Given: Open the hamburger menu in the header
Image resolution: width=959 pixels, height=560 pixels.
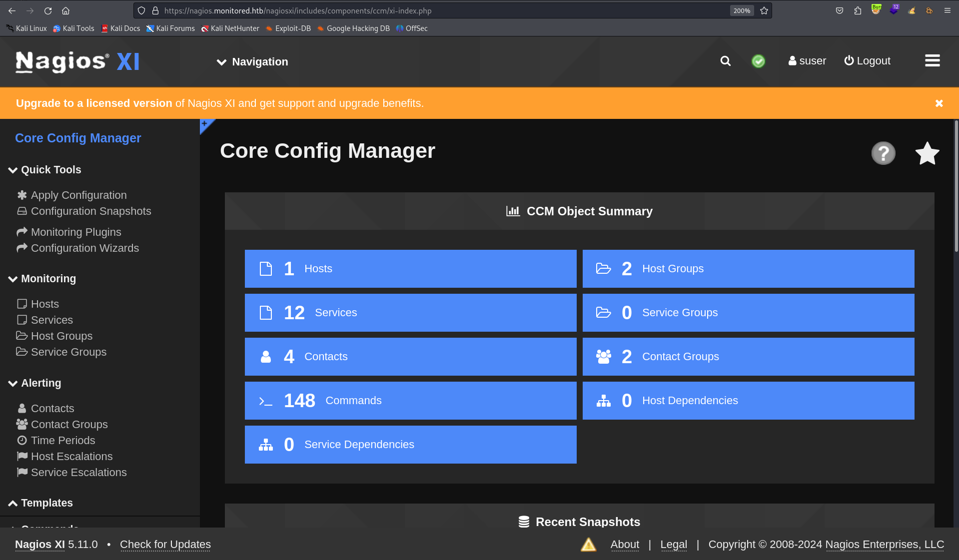Looking at the screenshot, I should 932,61.
